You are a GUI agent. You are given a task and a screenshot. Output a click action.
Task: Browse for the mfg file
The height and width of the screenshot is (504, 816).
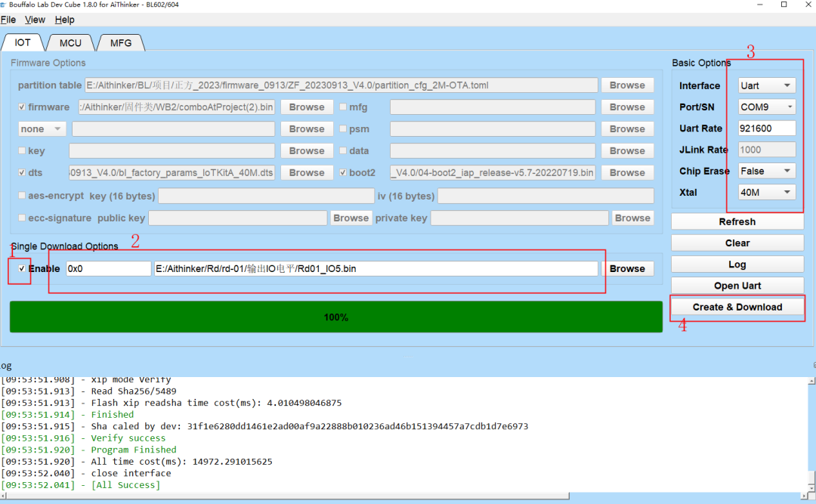627,107
